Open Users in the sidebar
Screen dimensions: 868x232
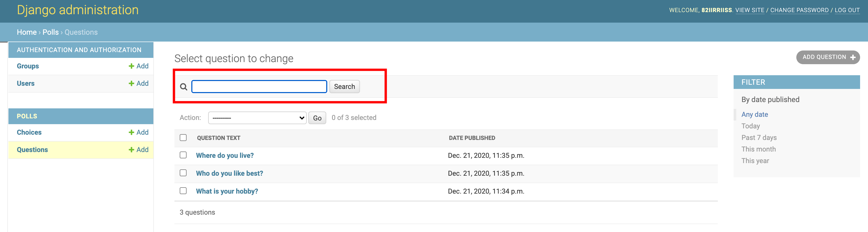26,83
